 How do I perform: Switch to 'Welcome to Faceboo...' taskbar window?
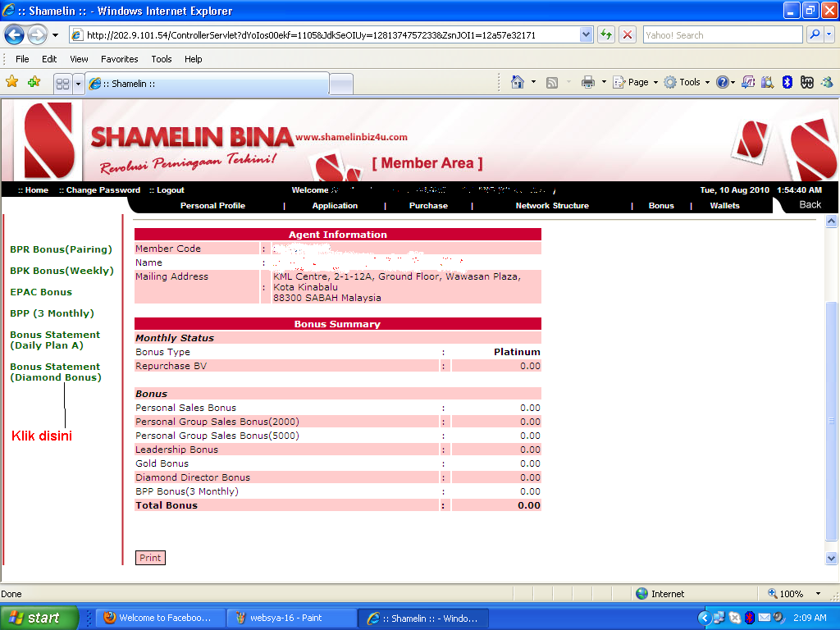tap(159, 618)
